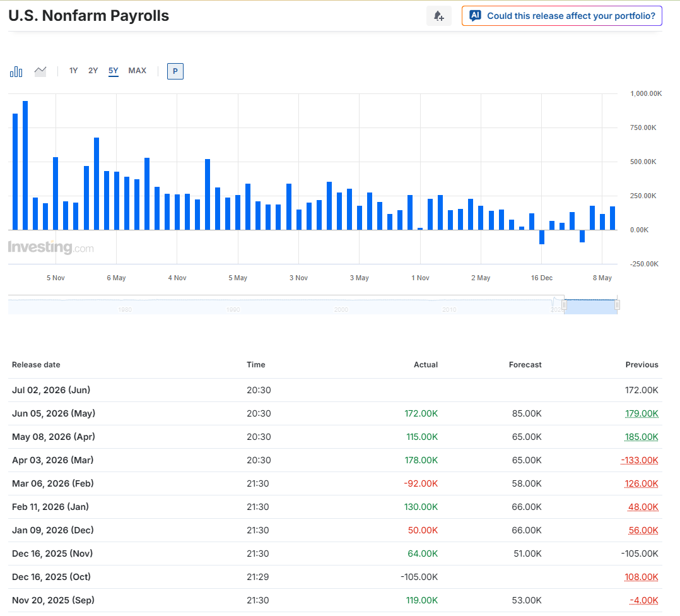680x616 pixels.
Task: Click revised previous value 126.00K
Action: pyautogui.click(x=642, y=483)
